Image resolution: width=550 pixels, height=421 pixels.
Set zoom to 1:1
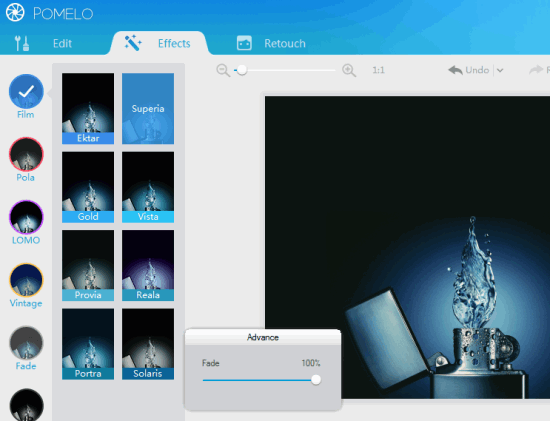(x=378, y=70)
